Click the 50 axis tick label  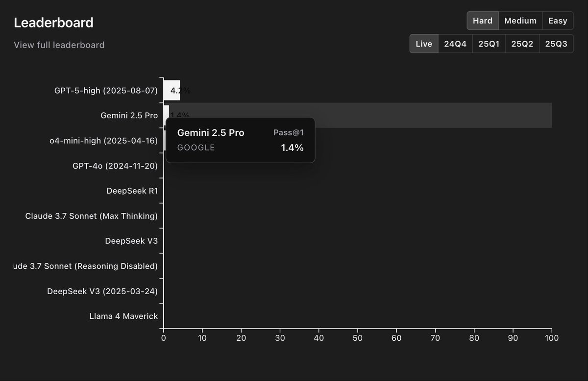click(x=358, y=338)
